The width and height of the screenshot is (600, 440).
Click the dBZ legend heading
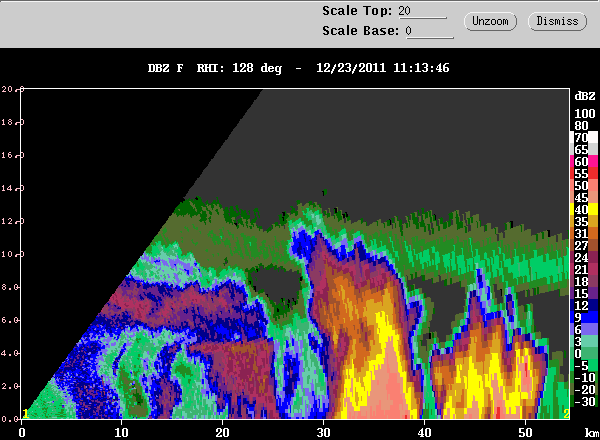coord(585,96)
